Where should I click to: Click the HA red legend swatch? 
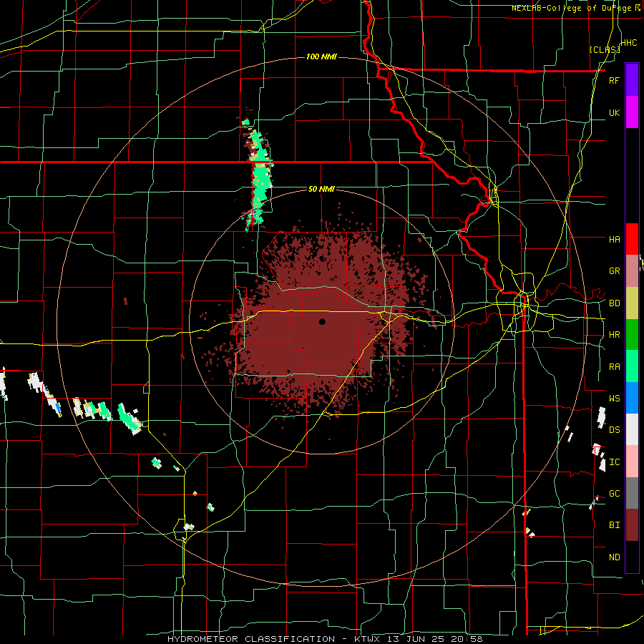click(632, 239)
